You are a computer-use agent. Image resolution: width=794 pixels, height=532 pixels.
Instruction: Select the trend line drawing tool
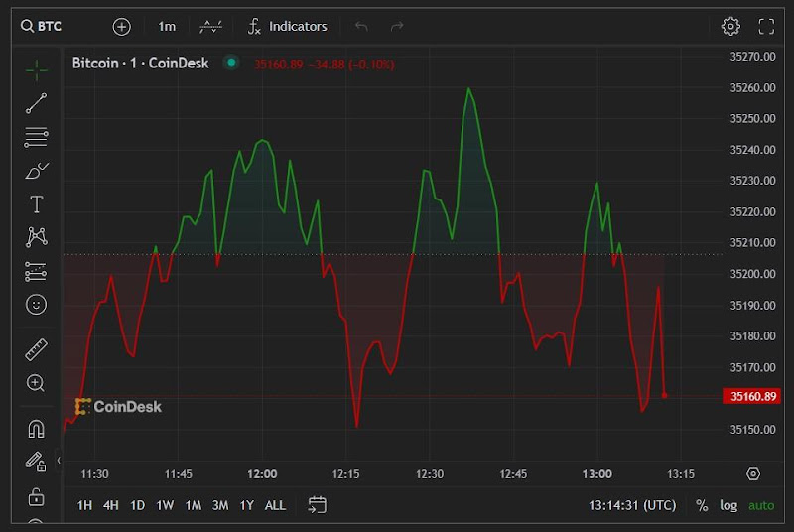(36, 103)
